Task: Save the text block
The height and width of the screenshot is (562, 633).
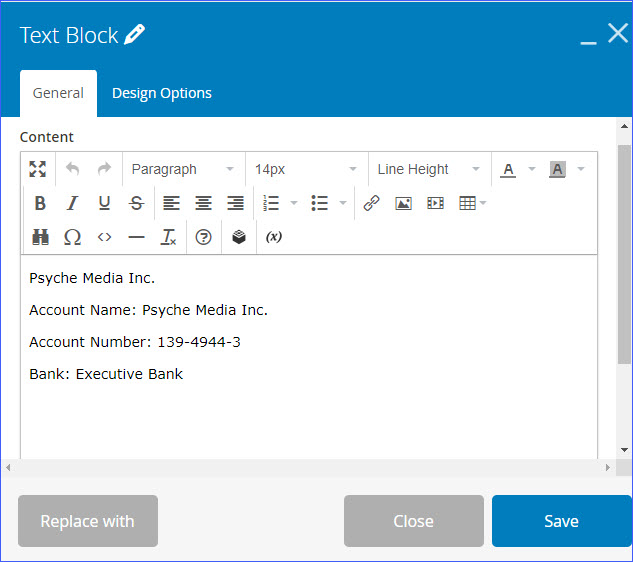Action: (562, 521)
